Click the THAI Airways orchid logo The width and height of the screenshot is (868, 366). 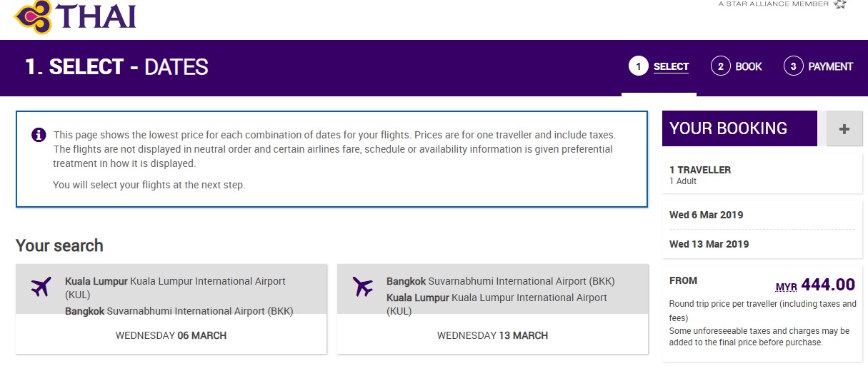pyautogui.click(x=32, y=16)
